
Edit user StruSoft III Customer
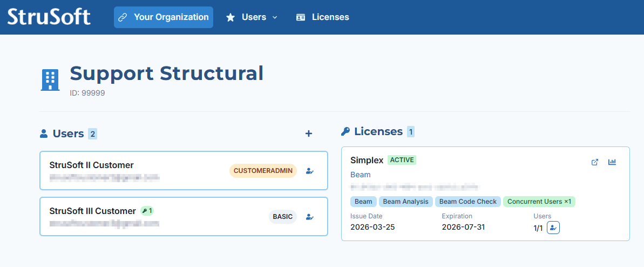click(310, 217)
